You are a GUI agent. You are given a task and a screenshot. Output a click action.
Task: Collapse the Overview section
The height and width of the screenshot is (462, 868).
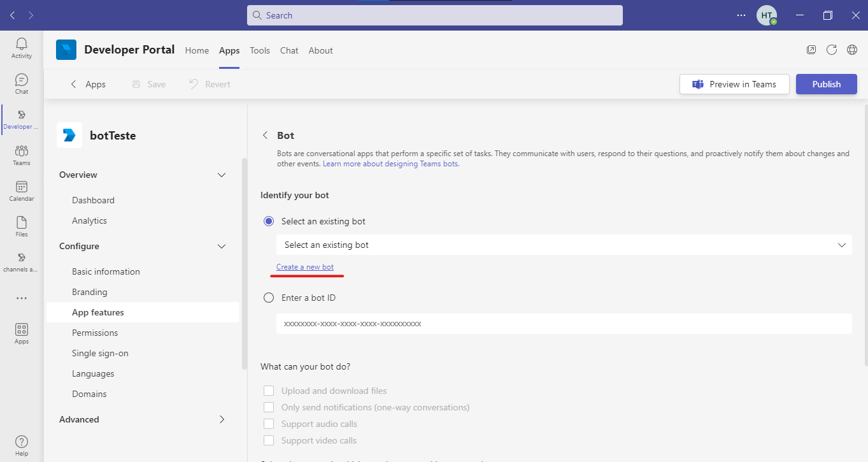(222, 175)
